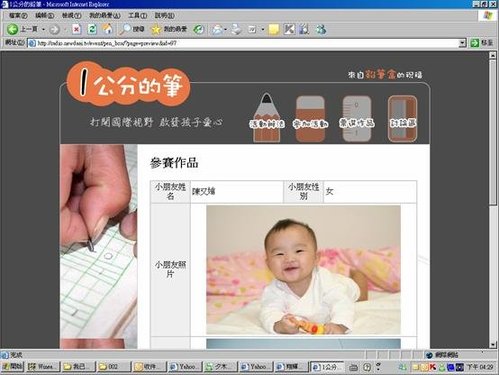Click the 小朋友照片 table label

[170, 269]
